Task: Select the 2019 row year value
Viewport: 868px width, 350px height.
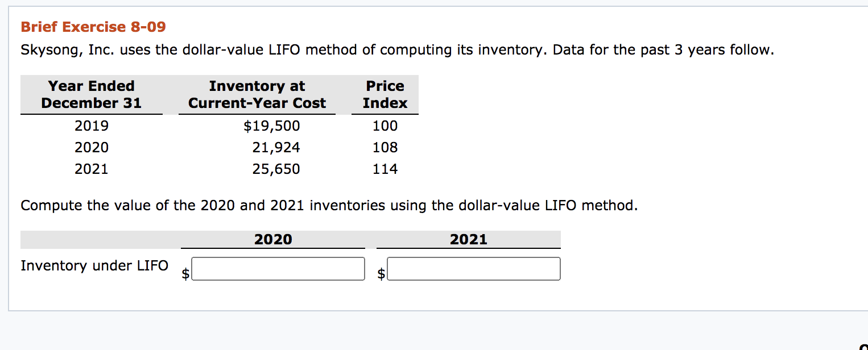Action: coord(92,126)
